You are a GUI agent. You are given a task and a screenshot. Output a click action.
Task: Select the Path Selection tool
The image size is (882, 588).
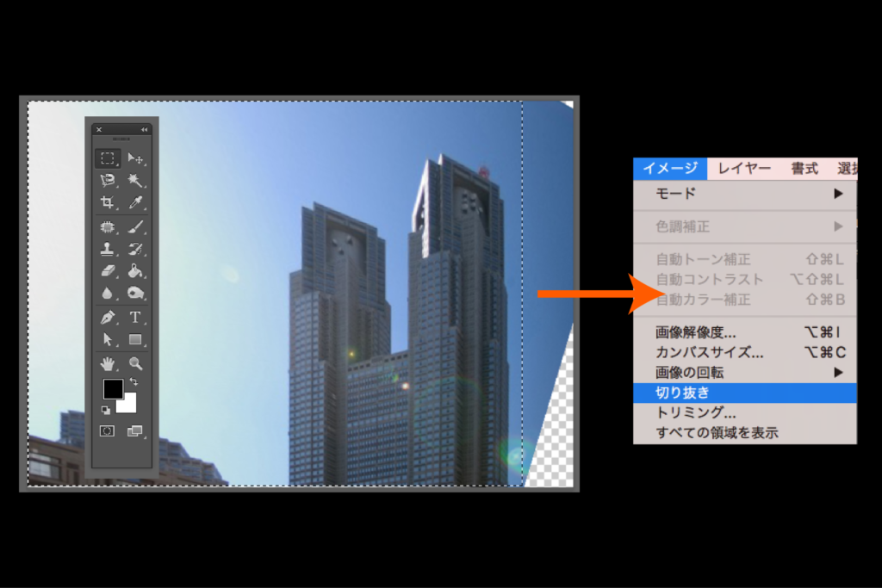click(x=108, y=339)
